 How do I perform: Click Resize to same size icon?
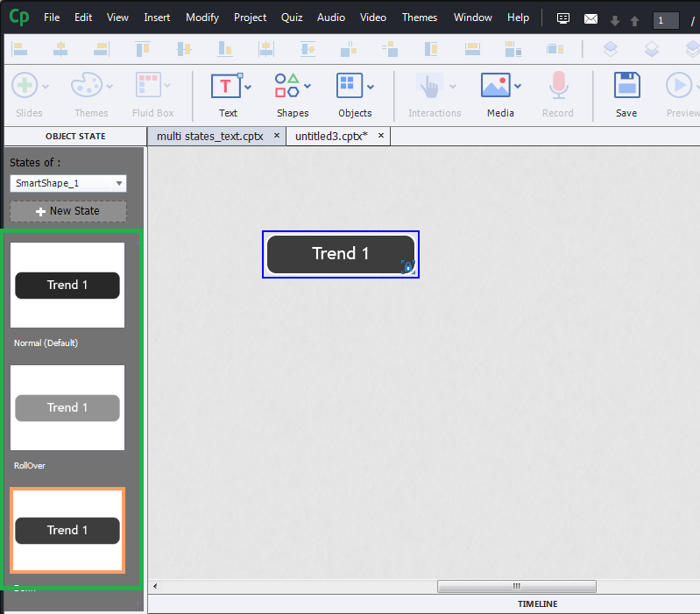513,49
